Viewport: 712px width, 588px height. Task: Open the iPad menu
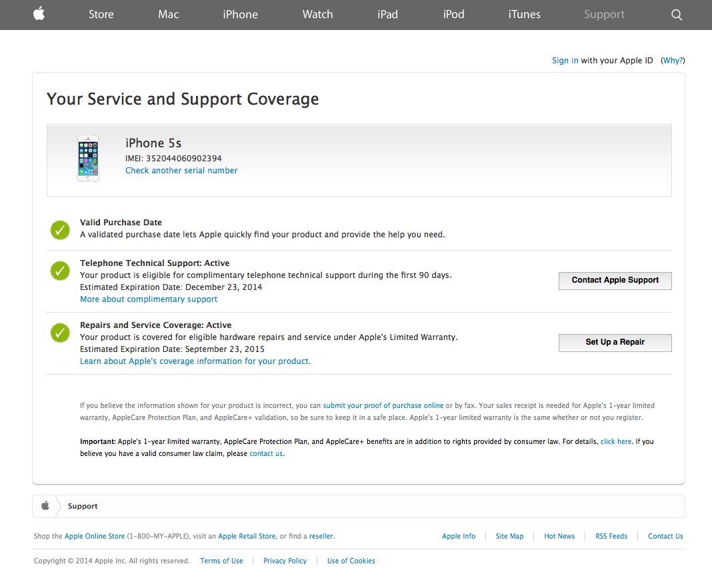[387, 15]
